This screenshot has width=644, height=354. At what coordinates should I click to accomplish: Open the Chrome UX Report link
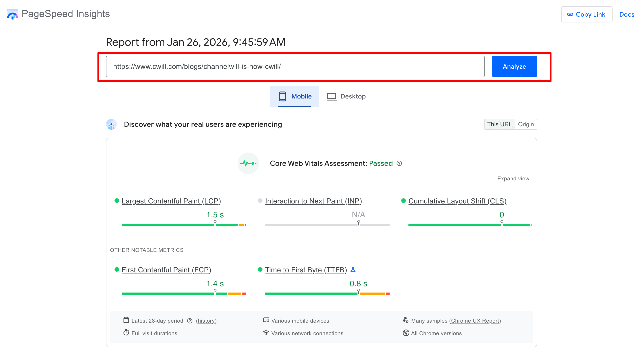475,321
